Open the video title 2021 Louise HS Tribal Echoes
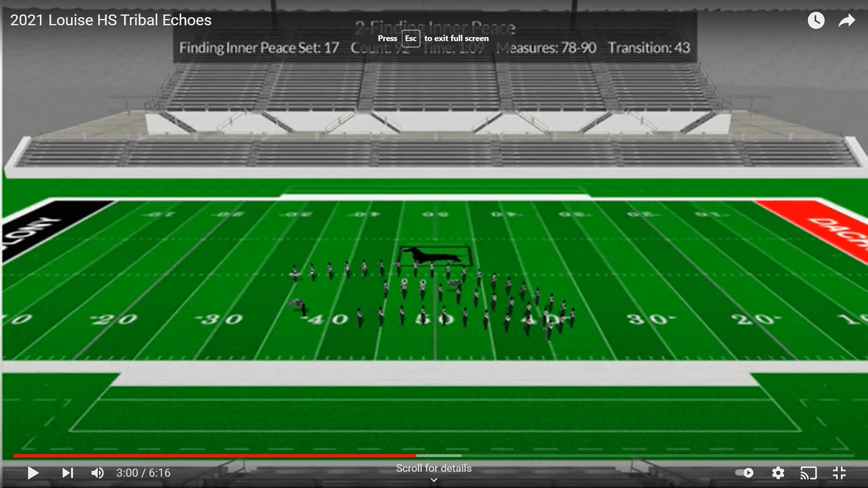Viewport: 868px width, 488px height. point(111,20)
